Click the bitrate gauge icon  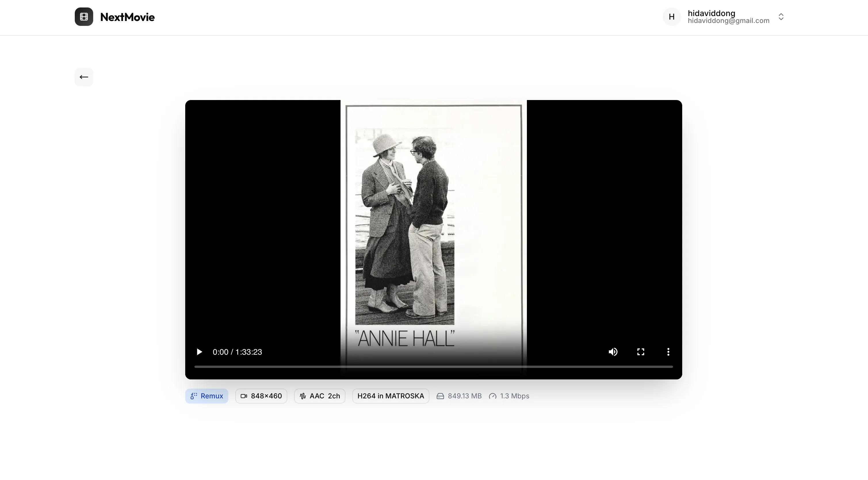pyautogui.click(x=493, y=396)
